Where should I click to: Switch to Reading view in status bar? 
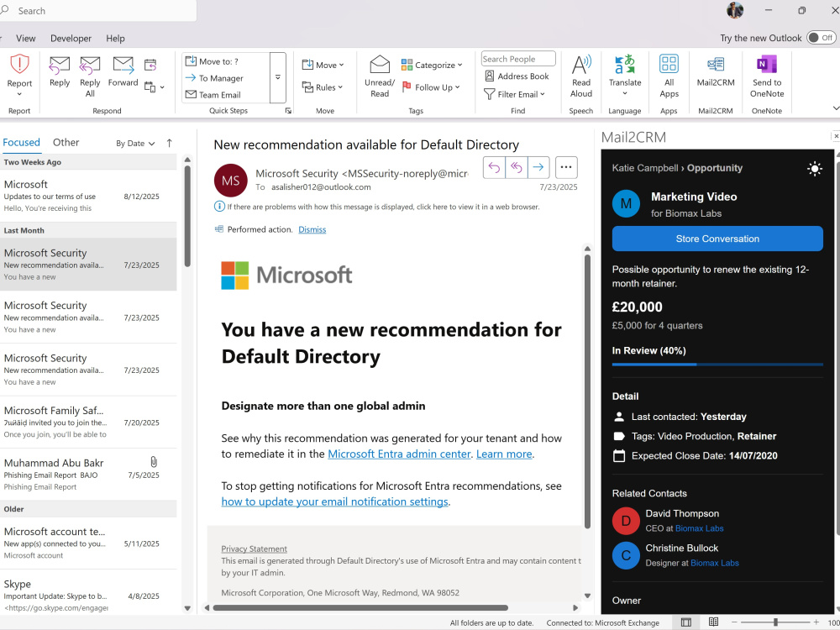713,622
